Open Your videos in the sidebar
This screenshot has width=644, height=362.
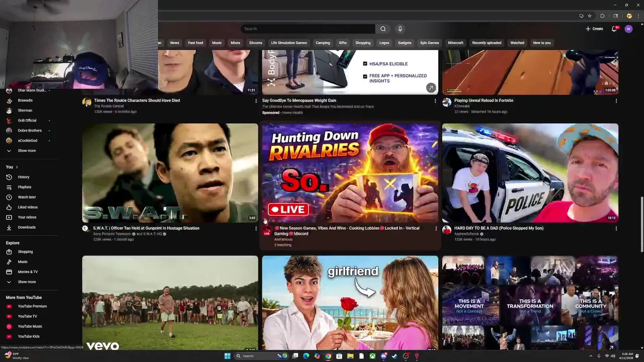coord(27,217)
